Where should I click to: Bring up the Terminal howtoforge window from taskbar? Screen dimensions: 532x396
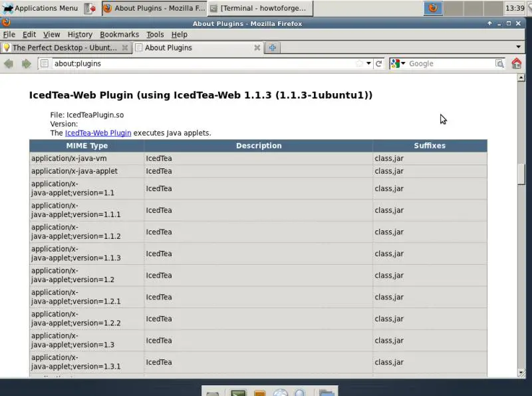(260, 8)
